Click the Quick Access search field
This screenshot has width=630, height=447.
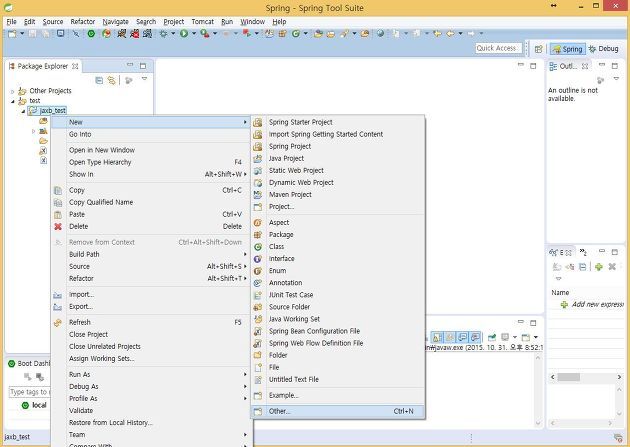[x=499, y=49]
